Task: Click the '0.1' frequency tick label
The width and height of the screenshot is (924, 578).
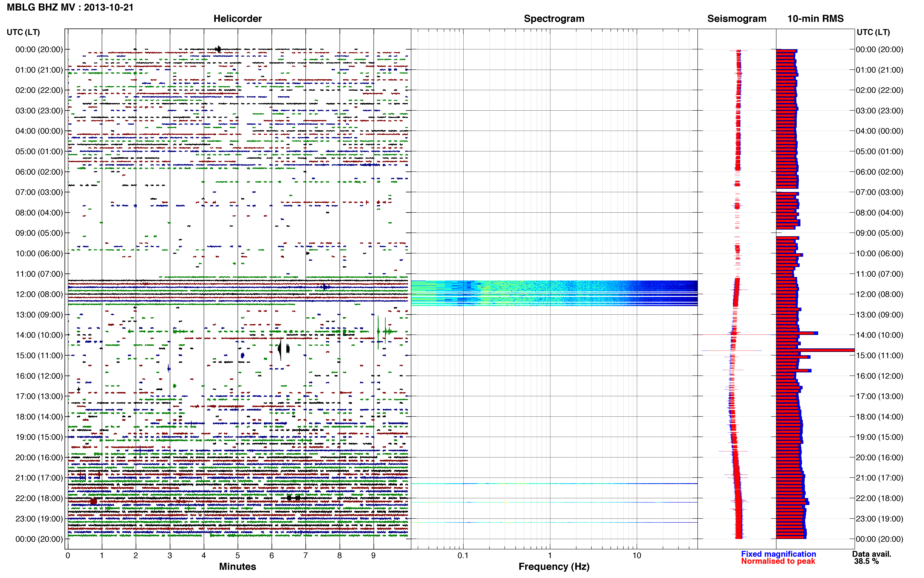Action: pyautogui.click(x=463, y=555)
